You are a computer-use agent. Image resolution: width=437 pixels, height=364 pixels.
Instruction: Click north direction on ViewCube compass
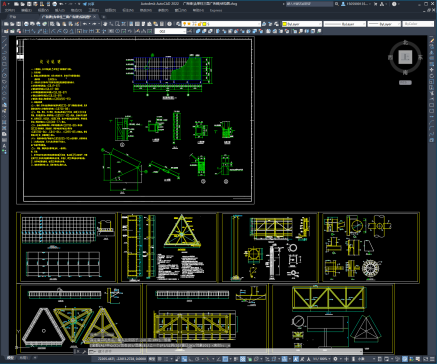point(405,42)
